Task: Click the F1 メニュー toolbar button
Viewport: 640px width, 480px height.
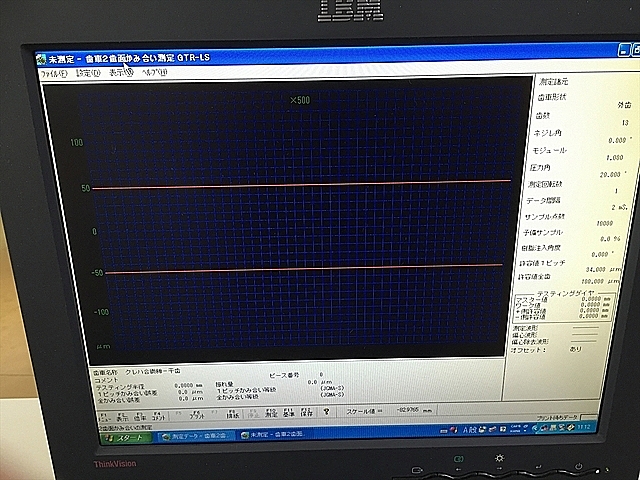Action: tap(104, 416)
